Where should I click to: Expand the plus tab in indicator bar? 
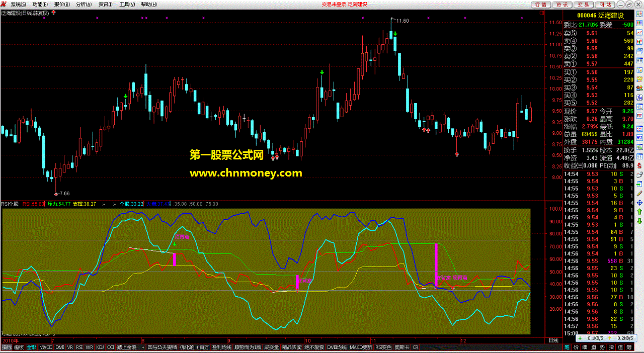click(x=143, y=347)
